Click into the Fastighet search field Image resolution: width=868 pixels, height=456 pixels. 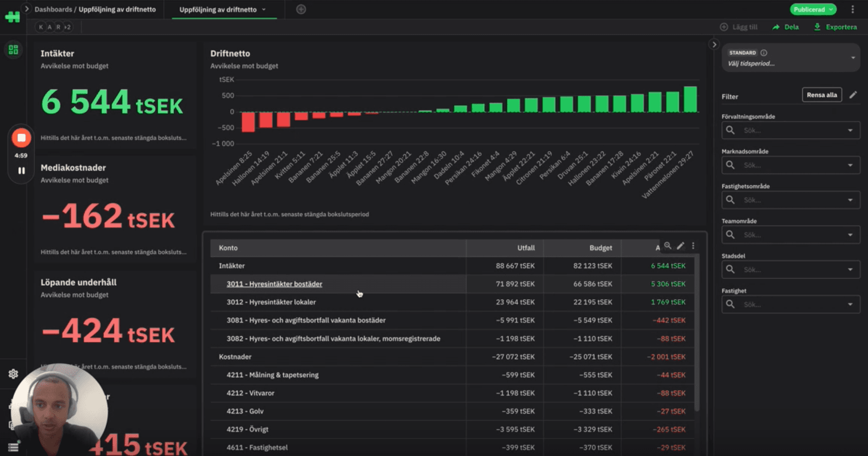pos(791,305)
